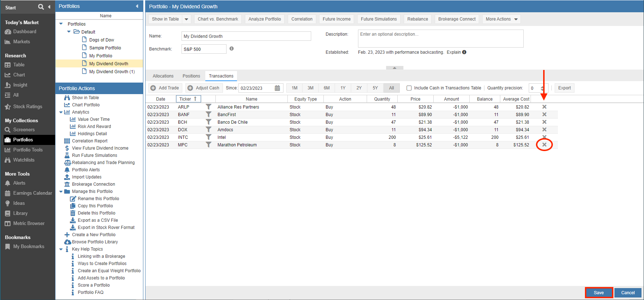Screen dimensions: 644x300
Task: Click the Delete this Portfolio trash icon
Action: tap(73, 213)
